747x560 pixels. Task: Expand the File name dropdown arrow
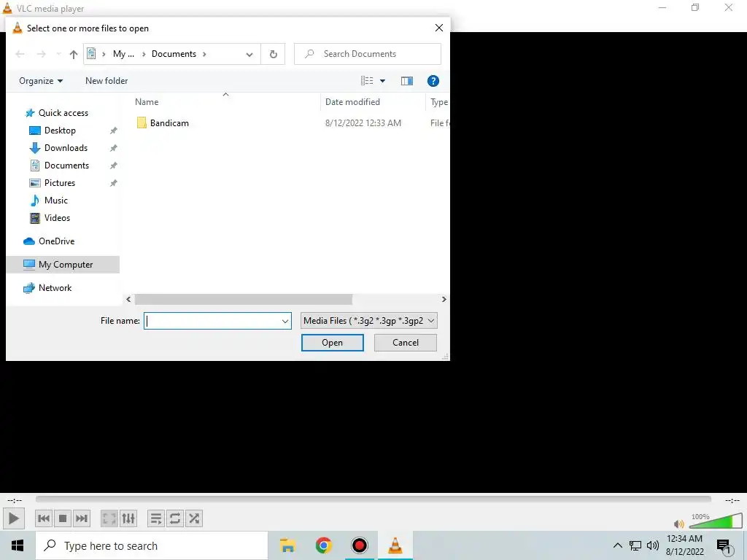(285, 321)
